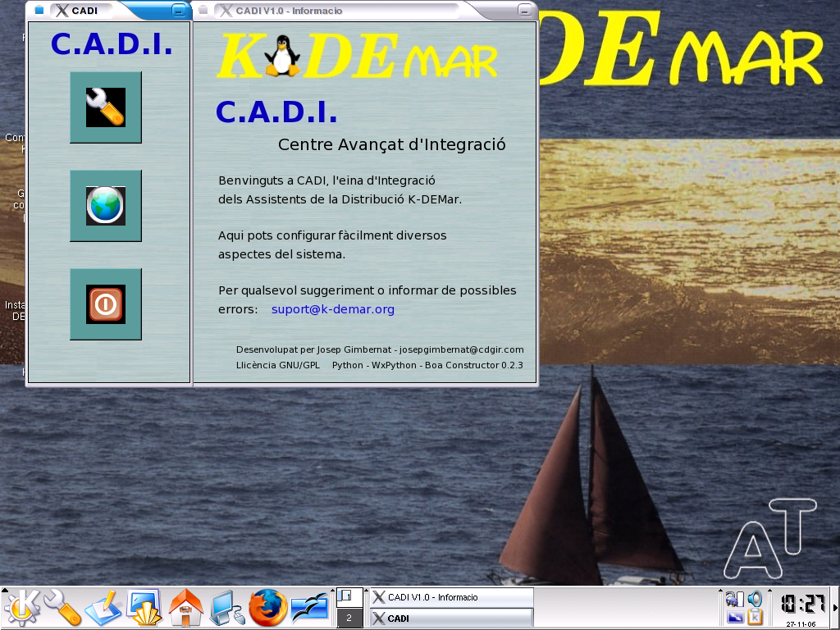The height and width of the screenshot is (630, 840).
Task: Click the globe network button in CADI
Action: point(106,206)
